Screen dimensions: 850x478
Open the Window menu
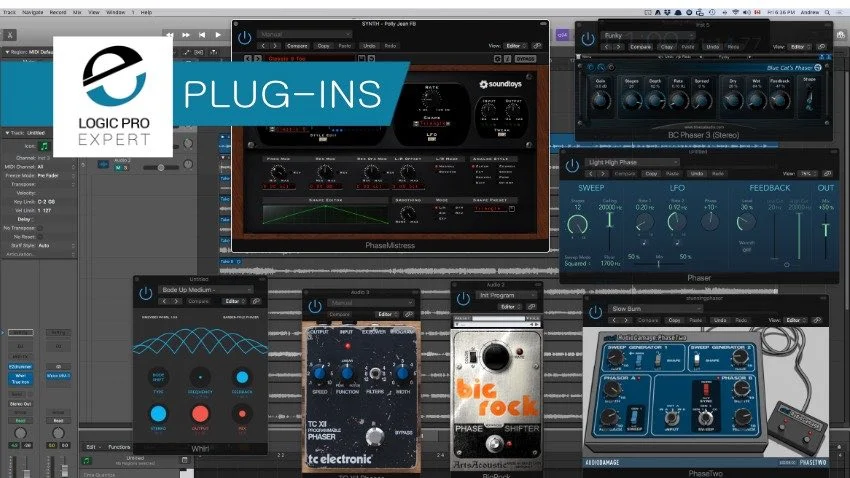[115, 12]
